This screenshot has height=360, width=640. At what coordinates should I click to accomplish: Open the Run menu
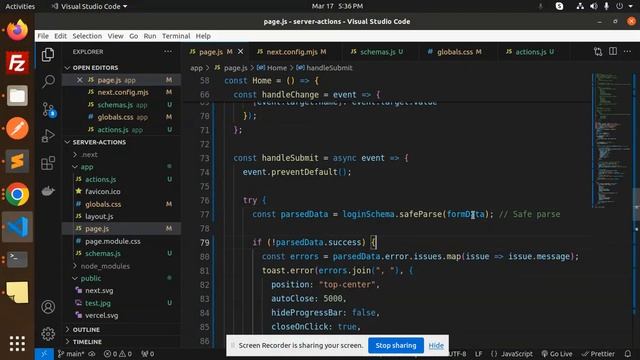coord(150,36)
